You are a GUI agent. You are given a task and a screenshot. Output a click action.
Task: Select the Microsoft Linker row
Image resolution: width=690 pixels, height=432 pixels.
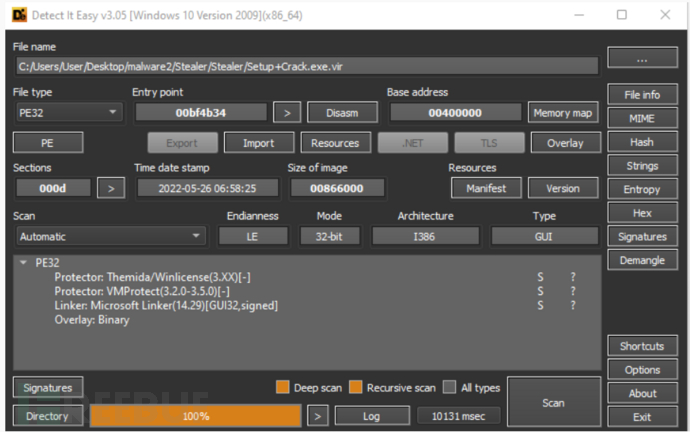(307, 305)
